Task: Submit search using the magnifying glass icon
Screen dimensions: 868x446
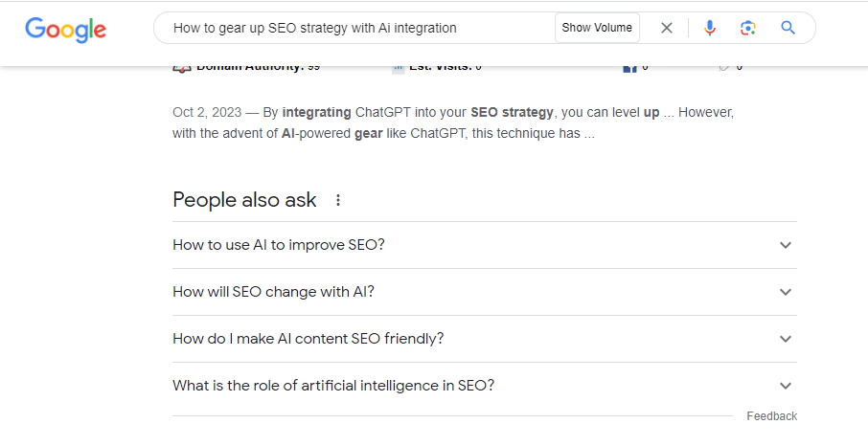Action: [788, 28]
